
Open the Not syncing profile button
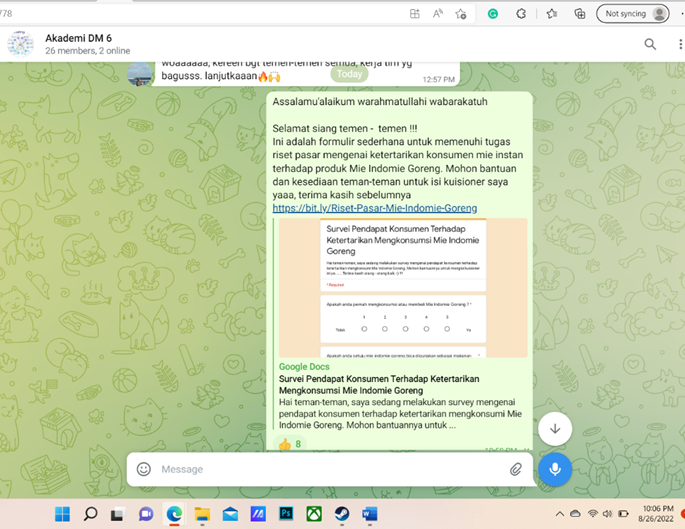(x=633, y=14)
